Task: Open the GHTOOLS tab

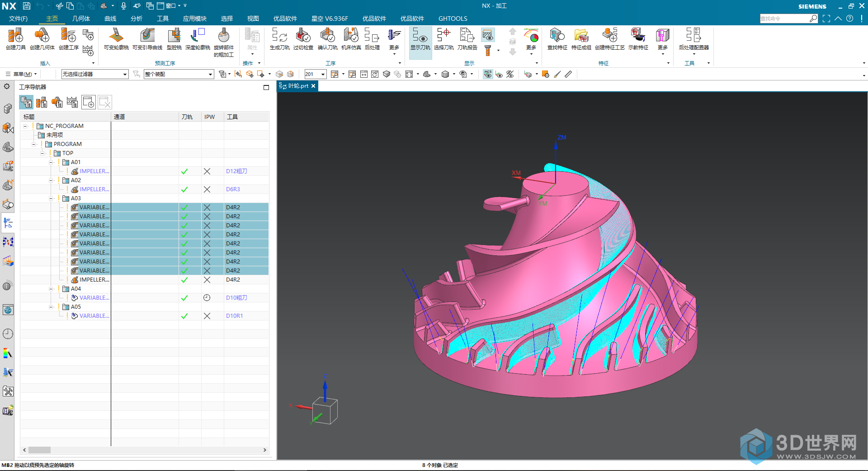Action: tap(453, 19)
